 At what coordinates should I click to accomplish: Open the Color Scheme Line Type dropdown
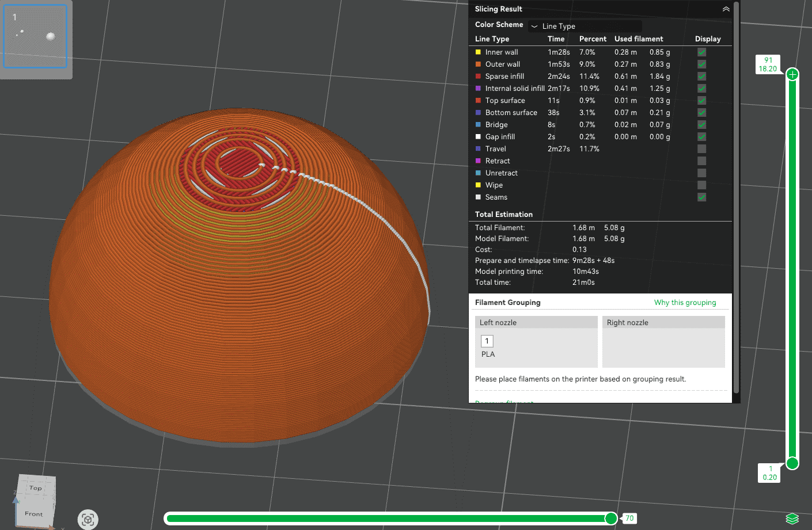(585, 26)
